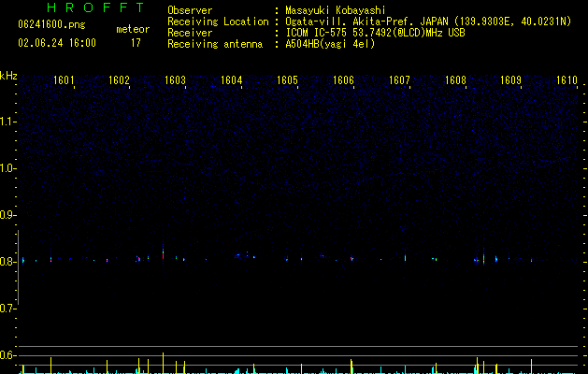Click the kHz axis unit label

[x=8, y=76]
